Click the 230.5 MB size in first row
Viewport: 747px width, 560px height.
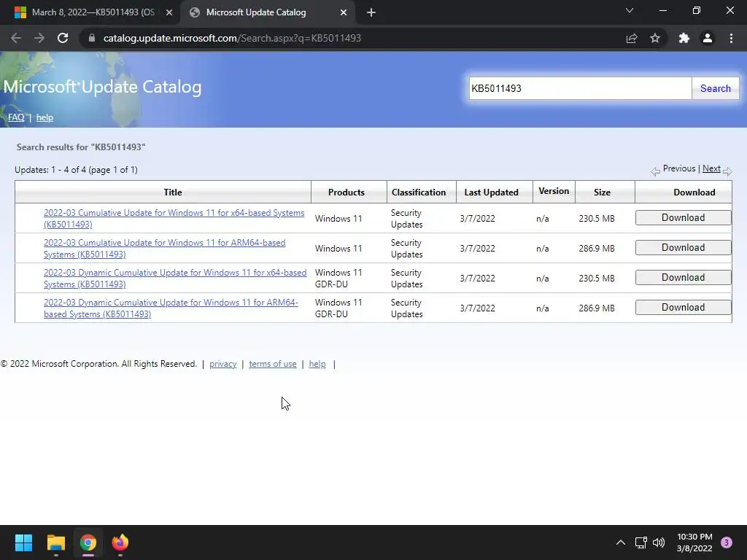597,219
